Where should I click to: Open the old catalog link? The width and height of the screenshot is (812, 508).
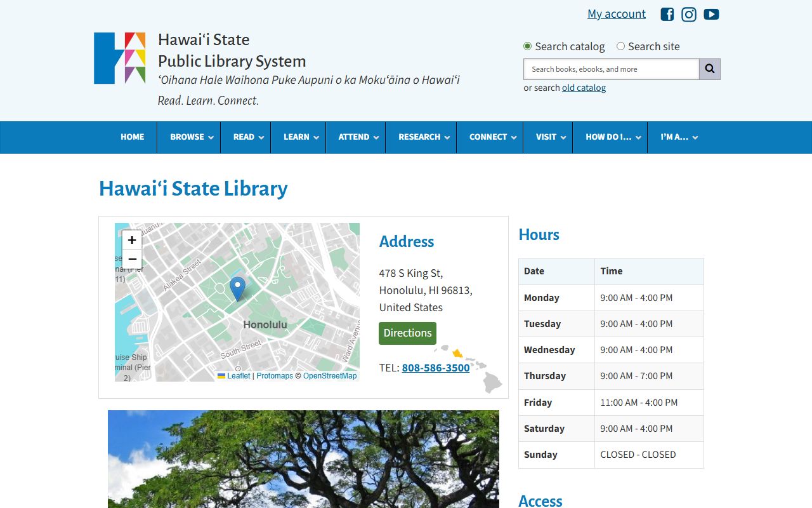(x=584, y=88)
